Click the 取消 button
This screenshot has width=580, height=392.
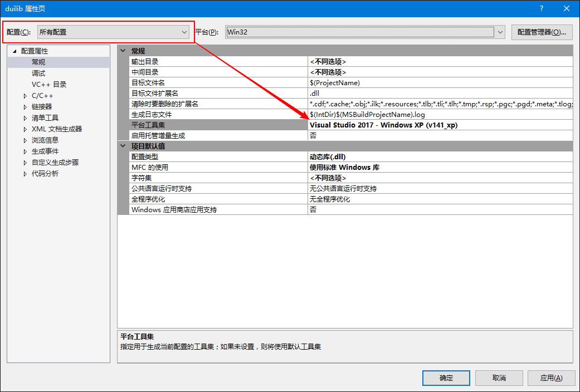[499, 378]
